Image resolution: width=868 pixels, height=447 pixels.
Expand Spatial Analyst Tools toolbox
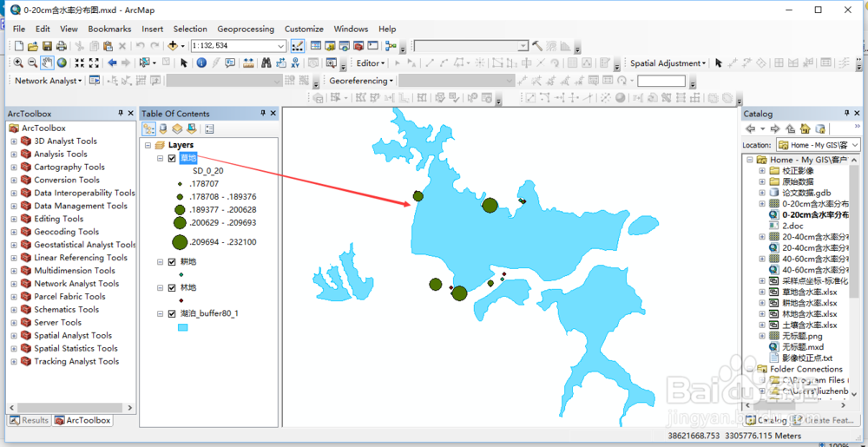tap(14, 335)
